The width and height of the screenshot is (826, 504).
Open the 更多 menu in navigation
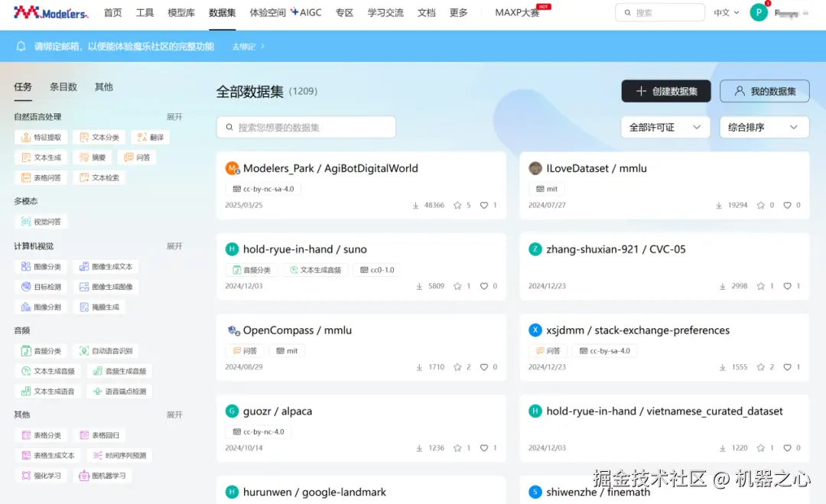[x=458, y=13]
